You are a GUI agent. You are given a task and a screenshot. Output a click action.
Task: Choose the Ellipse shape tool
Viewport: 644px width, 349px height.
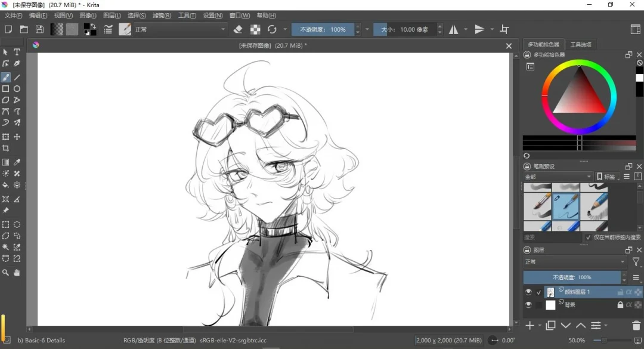tap(17, 89)
